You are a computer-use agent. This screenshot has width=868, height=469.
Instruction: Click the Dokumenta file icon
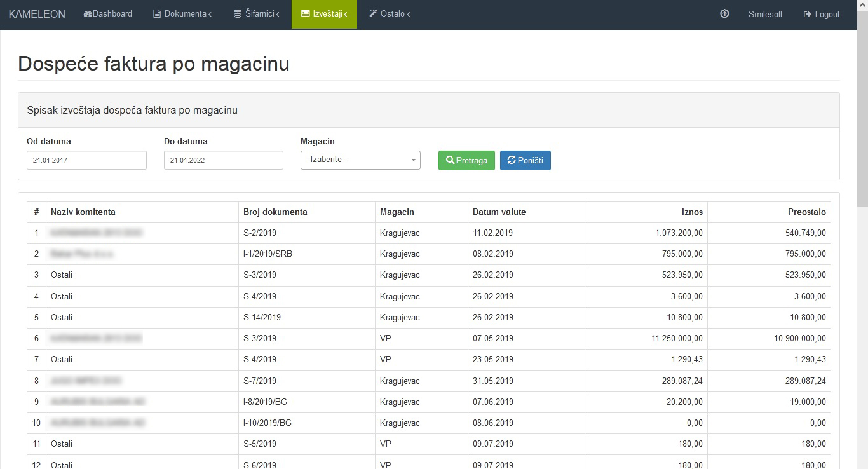coord(157,14)
